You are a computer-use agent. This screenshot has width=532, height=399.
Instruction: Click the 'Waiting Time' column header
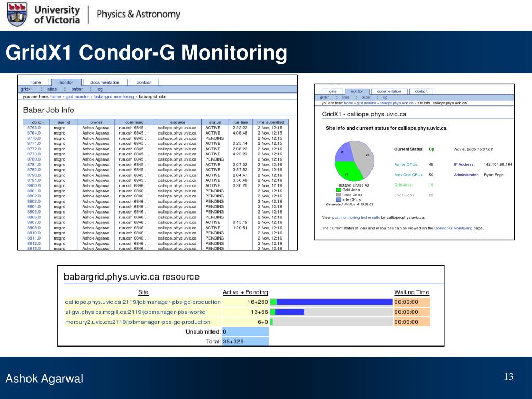411,292
